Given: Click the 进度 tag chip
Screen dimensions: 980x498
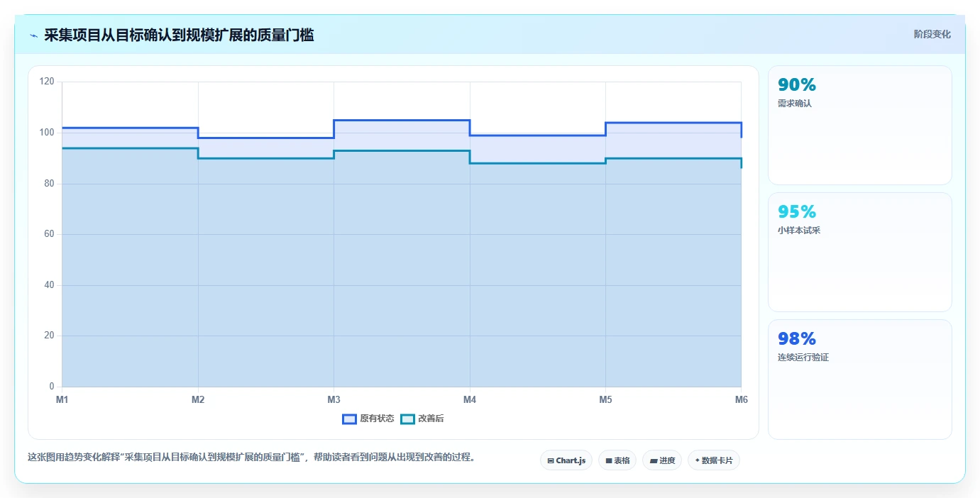Looking at the screenshot, I should [662, 460].
